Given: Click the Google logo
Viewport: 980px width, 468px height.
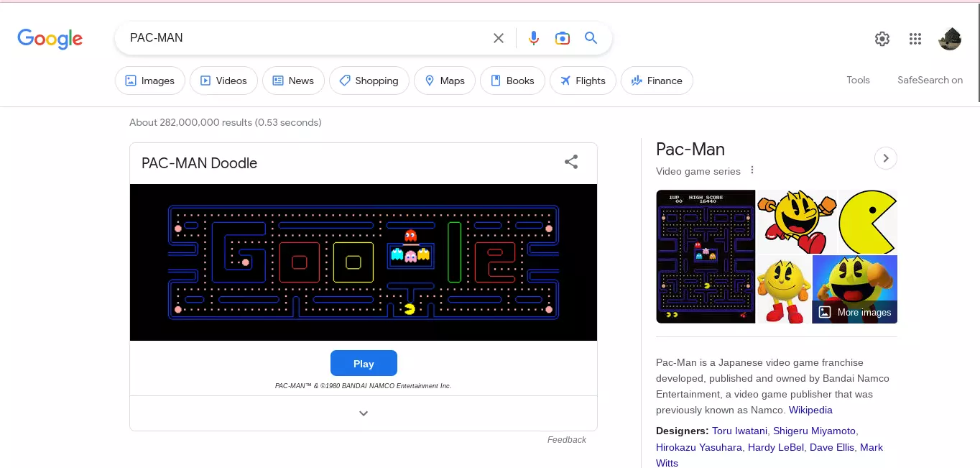Looking at the screenshot, I should coord(50,39).
